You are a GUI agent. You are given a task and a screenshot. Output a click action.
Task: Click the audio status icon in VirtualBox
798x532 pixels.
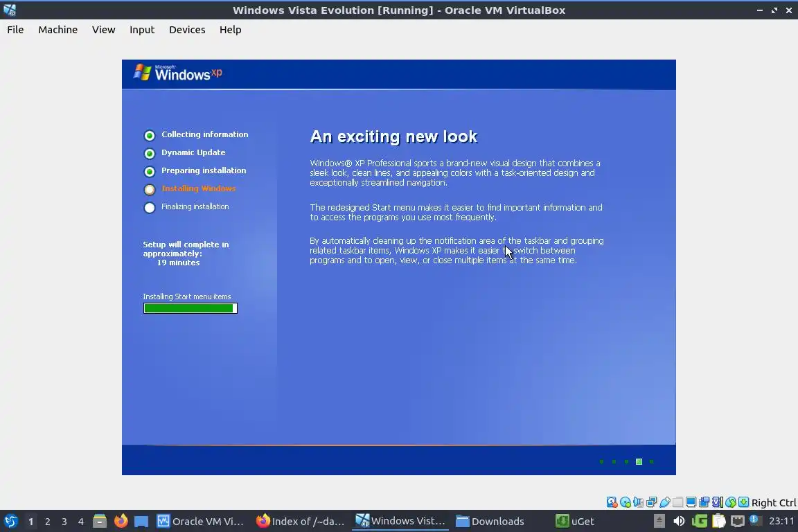638,502
